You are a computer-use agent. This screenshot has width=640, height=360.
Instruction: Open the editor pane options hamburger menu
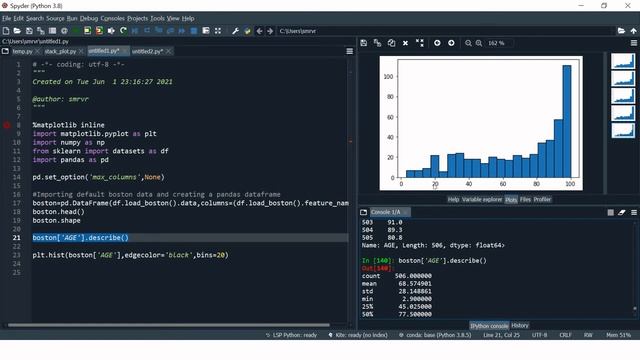point(349,51)
